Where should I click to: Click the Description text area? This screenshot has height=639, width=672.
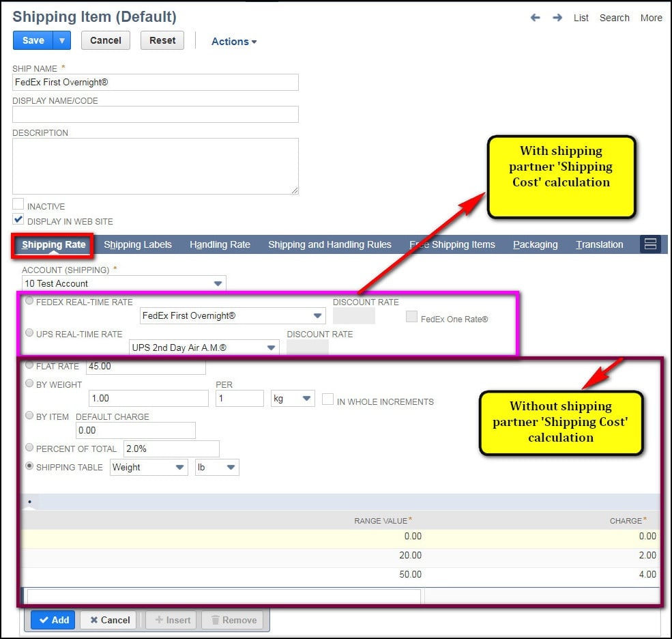pos(156,166)
